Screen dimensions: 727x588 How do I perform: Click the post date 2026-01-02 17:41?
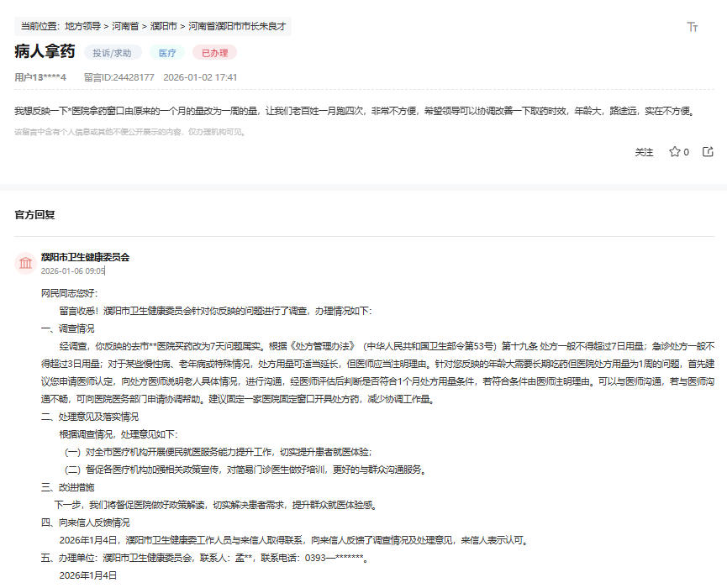point(200,77)
